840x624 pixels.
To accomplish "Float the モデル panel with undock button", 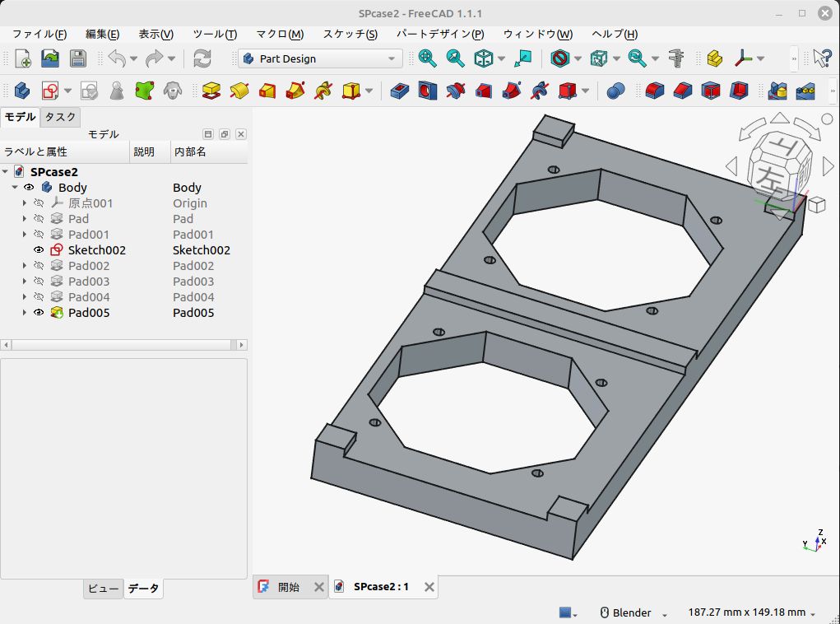I will pos(225,134).
